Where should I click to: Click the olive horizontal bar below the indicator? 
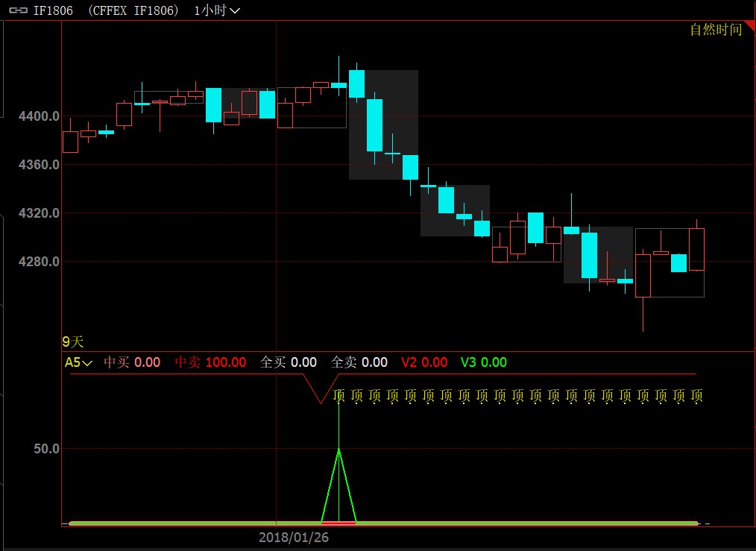pos(522,523)
